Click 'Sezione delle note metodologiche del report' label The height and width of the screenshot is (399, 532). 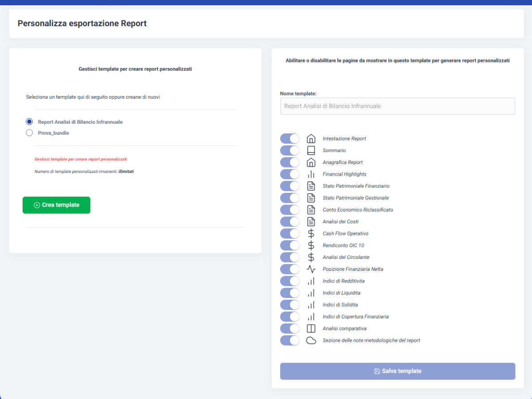pyautogui.click(x=372, y=340)
